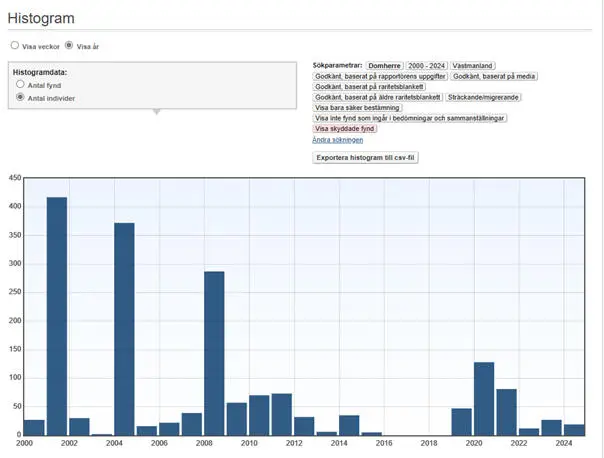
Task: Select the 'Visa år' radio button
Action: (69, 46)
